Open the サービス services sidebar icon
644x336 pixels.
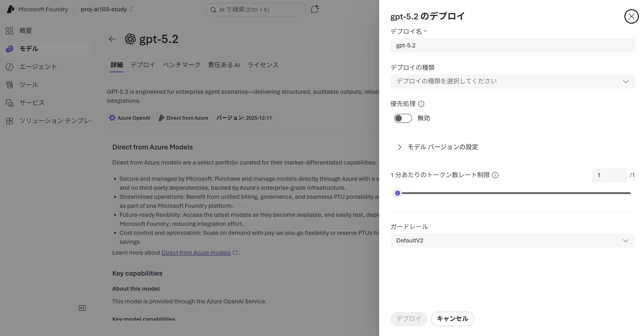[x=9, y=103]
